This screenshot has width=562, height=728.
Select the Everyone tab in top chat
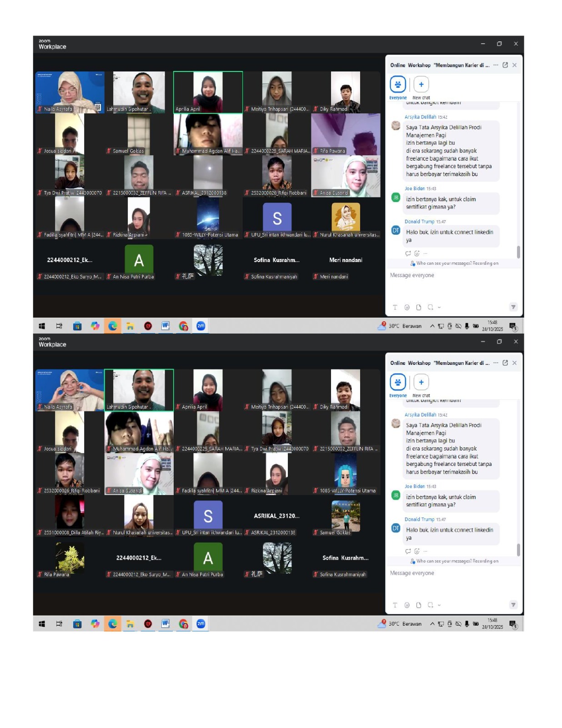pyautogui.click(x=398, y=85)
